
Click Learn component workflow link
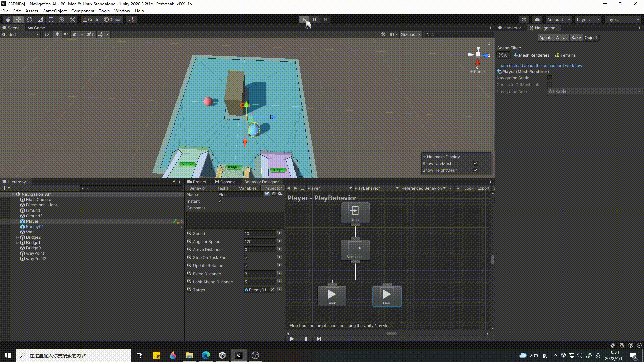tap(540, 65)
